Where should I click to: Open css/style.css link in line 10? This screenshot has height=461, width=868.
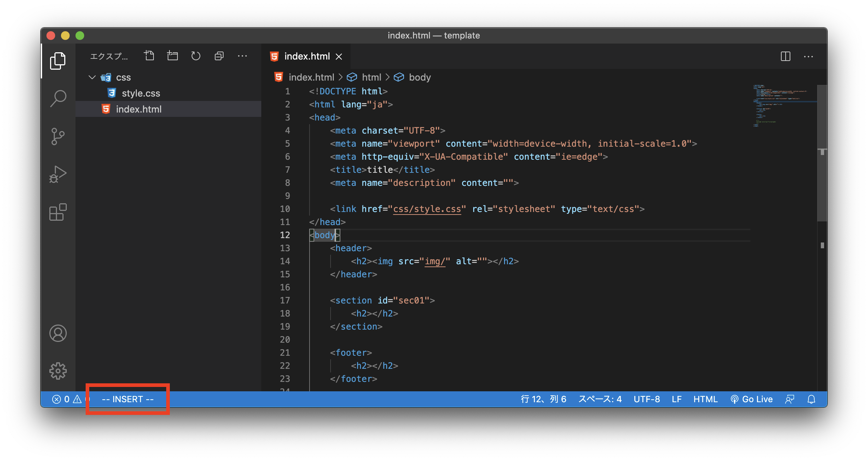[x=427, y=209]
